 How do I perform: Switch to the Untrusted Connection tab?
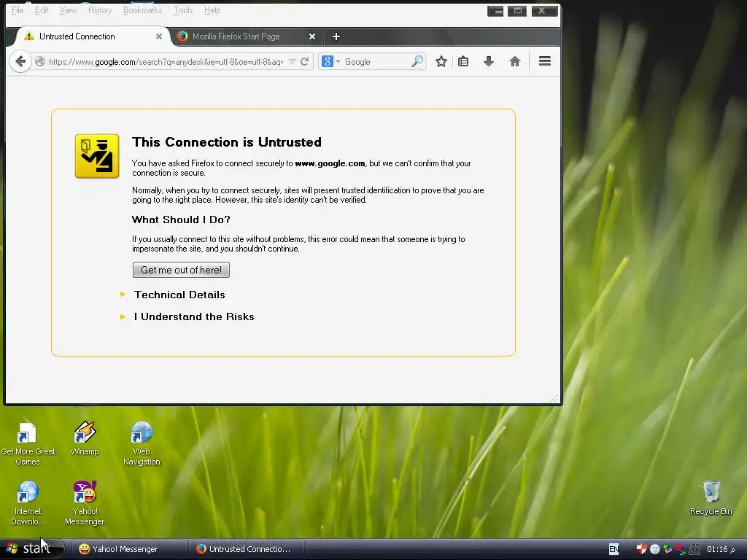[x=92, y=36]
